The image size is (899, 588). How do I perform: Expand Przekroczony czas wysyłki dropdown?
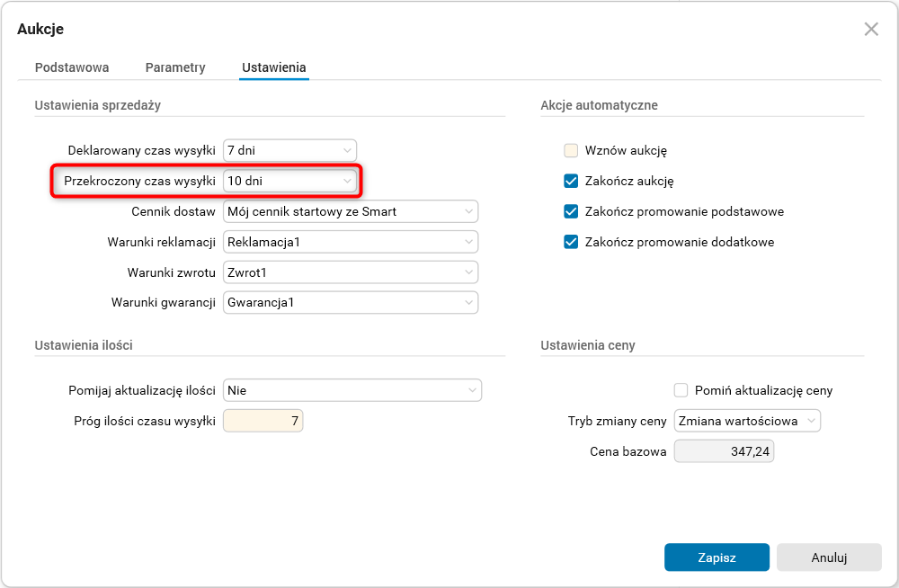tap(289, 182)
